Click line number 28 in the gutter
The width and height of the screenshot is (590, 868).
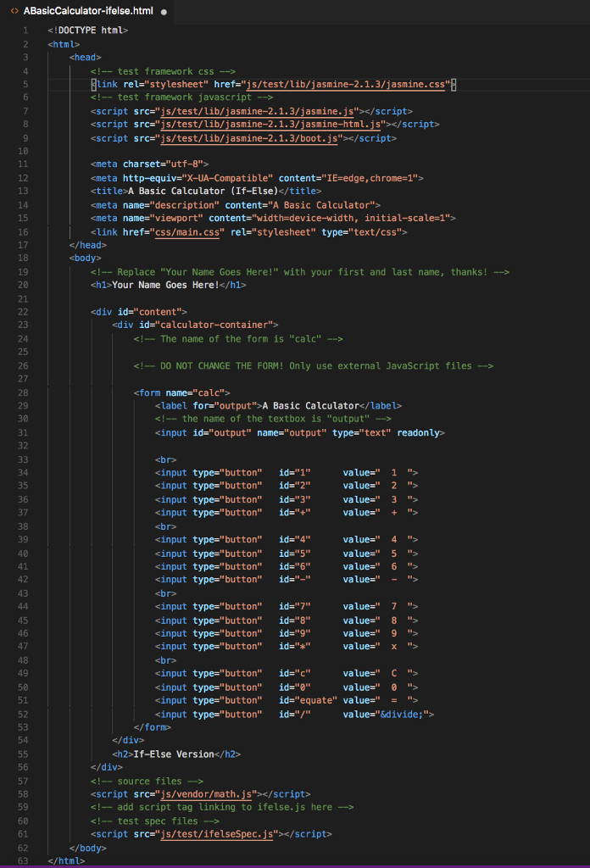(x=23, y=393)
